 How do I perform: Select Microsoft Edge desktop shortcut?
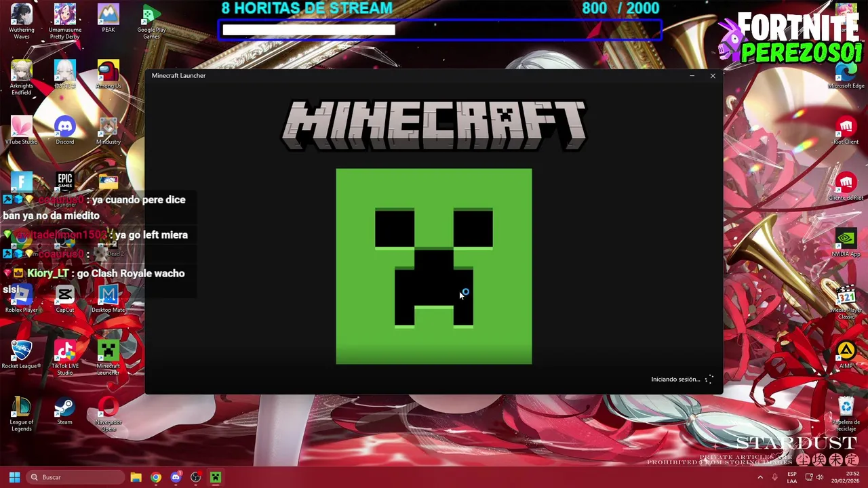pyautogui.click(x=846, y=75)
